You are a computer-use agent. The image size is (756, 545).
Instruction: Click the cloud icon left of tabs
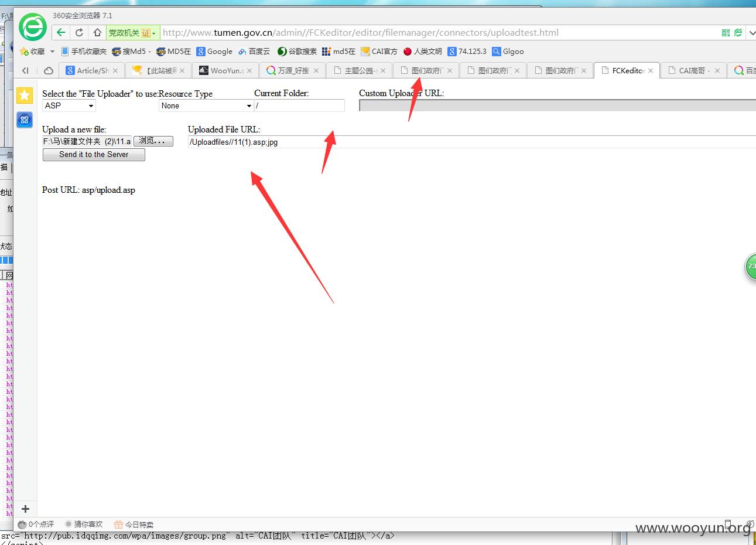49,70
